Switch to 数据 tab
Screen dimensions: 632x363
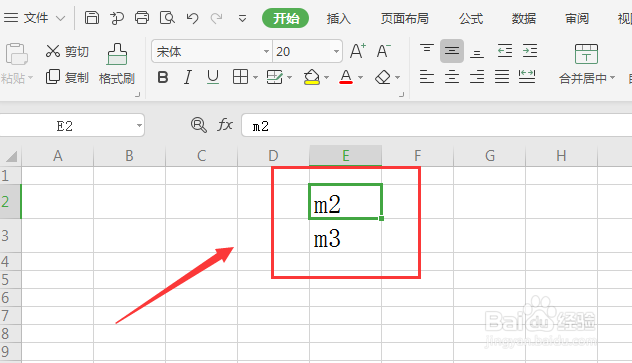click(524, 19)
